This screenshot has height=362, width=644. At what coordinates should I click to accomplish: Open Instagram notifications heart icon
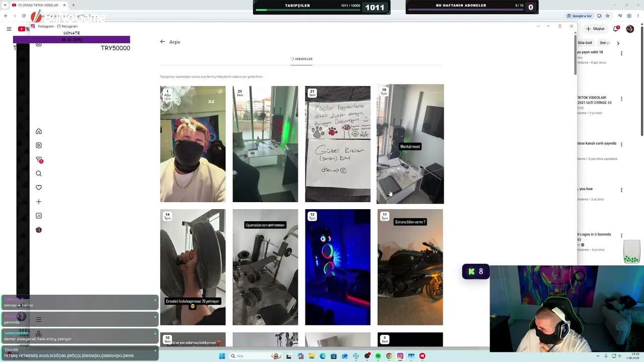click(x=39, y=188)
